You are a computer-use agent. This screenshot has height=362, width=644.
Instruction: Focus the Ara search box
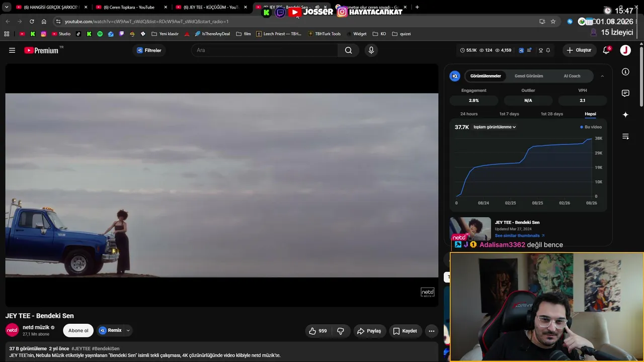click(265, 50)
